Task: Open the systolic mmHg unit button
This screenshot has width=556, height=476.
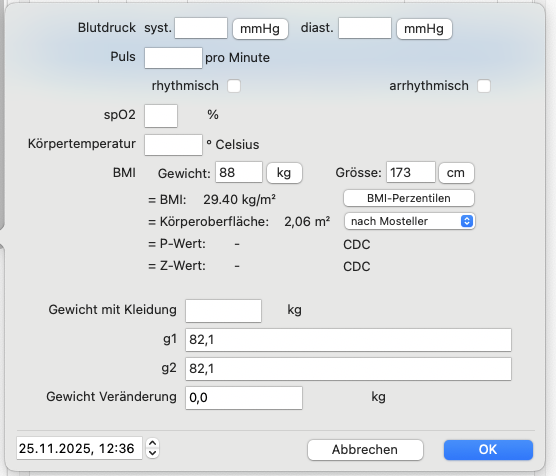Action: [x=260, y=29]
